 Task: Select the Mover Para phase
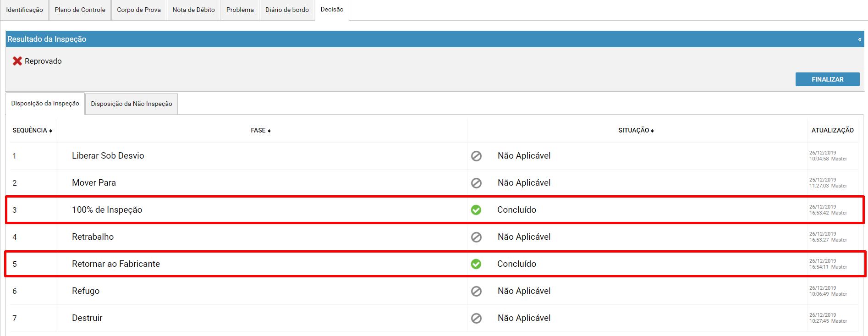(x=94, y=183)
